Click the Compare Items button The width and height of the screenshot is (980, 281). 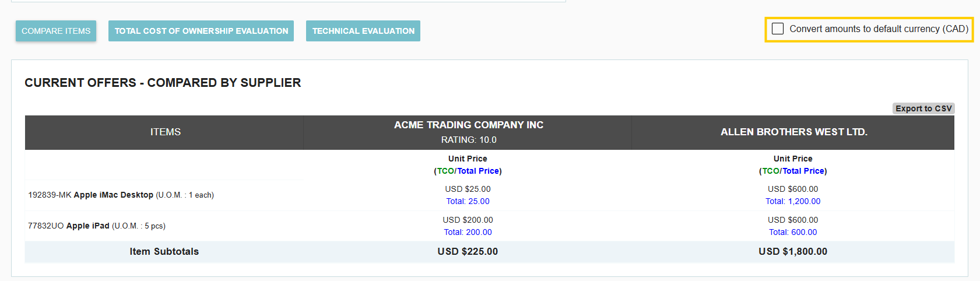pyautogui.click(x=56, y=31)
